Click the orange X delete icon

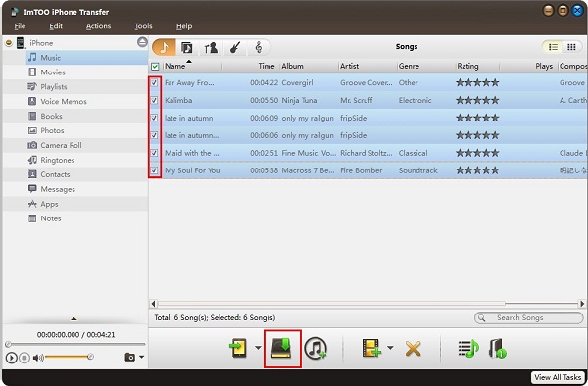click(413, 349)
